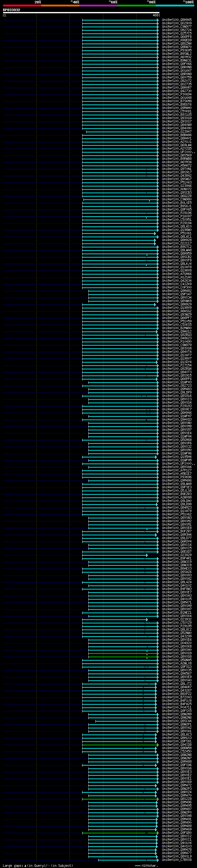Image resolution: width=197 pixels, height=868 pixels.
Task: Open hit label UniRef100_O23947
Action: tap(177, 132)
